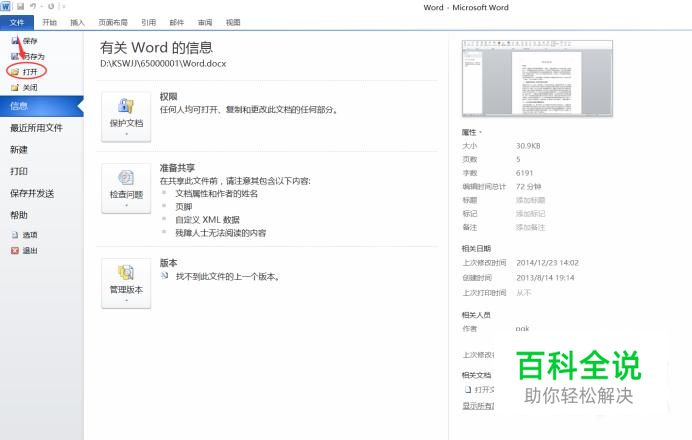Select 最近所用文件 in the sidebar

[36, 128]
